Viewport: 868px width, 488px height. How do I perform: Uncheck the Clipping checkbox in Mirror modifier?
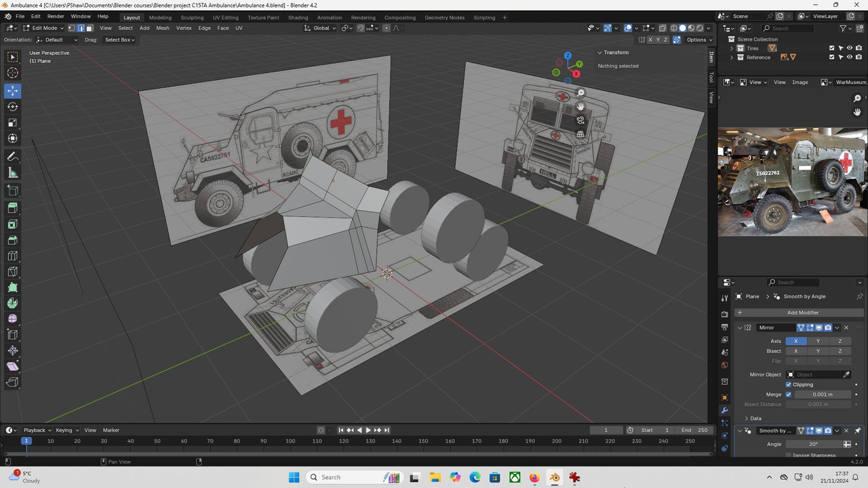click(789, 384)
